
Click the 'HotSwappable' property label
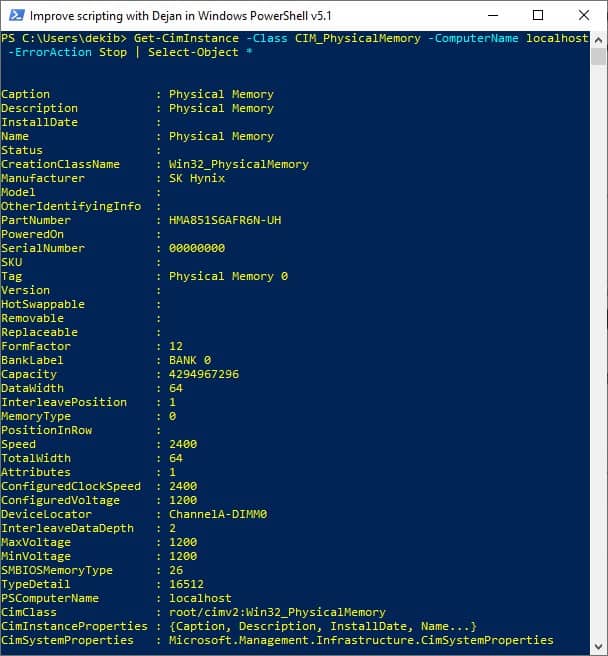click(43, 304)
